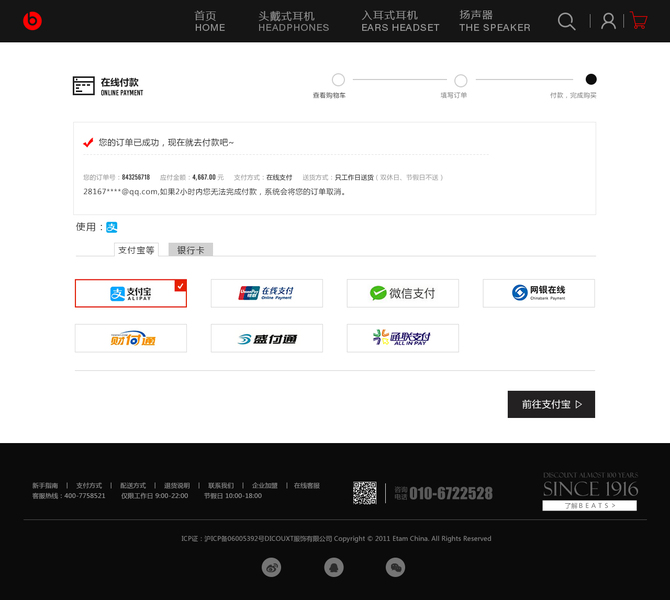Click the 前往支付宝 button

(x=551, y=404)
